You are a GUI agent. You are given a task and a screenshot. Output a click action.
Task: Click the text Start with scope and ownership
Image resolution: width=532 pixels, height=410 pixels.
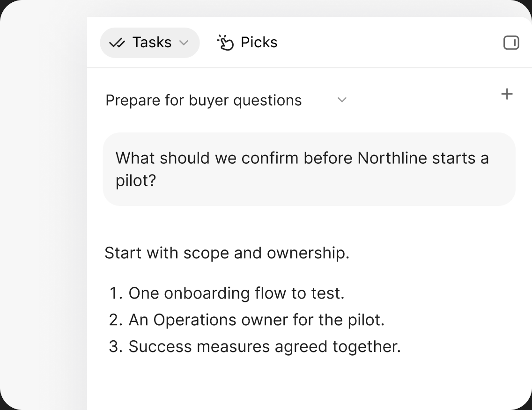tap(227, 253)
